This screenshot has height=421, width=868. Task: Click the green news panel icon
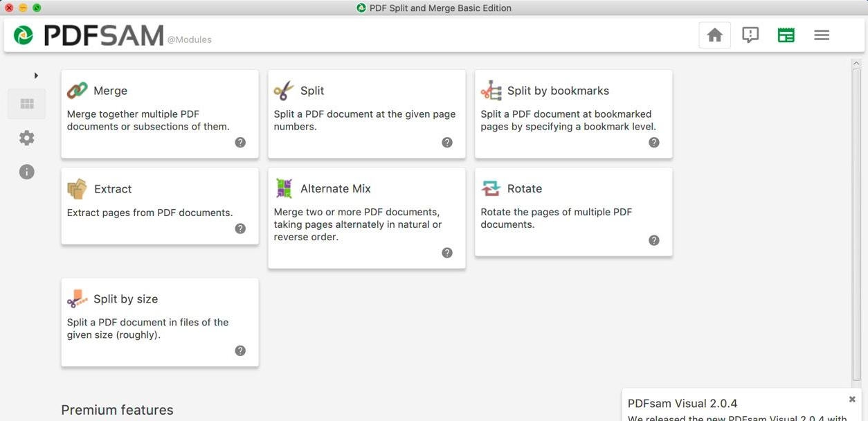pyautogui.click(x=786, y=34)
